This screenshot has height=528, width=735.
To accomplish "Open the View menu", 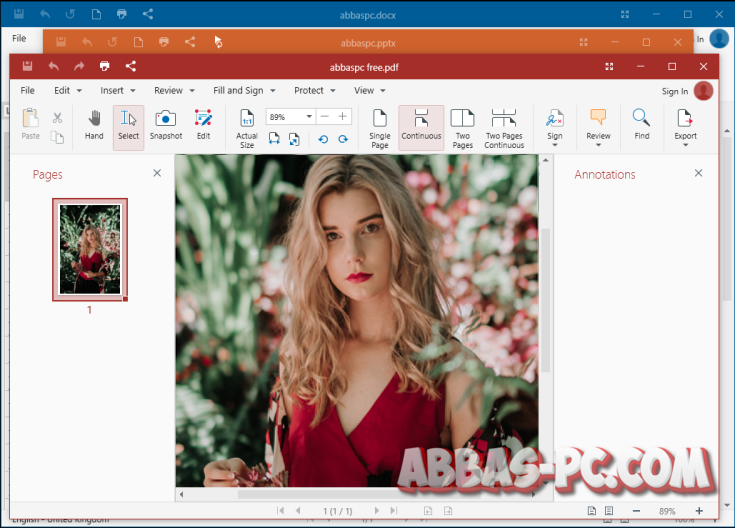I will tap(370, 91).
